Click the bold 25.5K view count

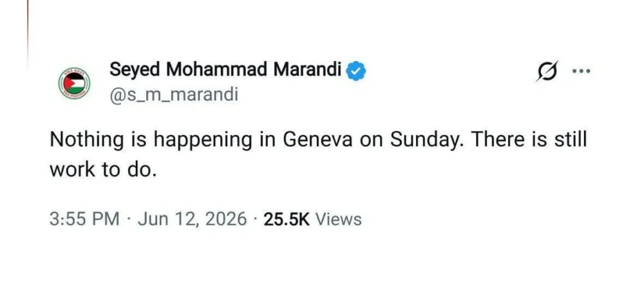click(287, 219)
